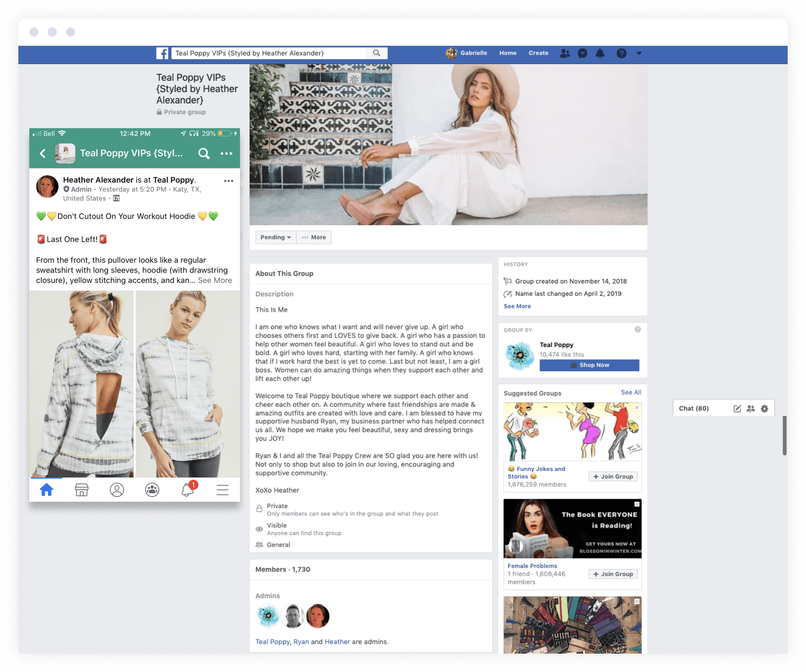Click the search magnifier in top bar
The image size is (806, 672).
click(x=376, y=53)
